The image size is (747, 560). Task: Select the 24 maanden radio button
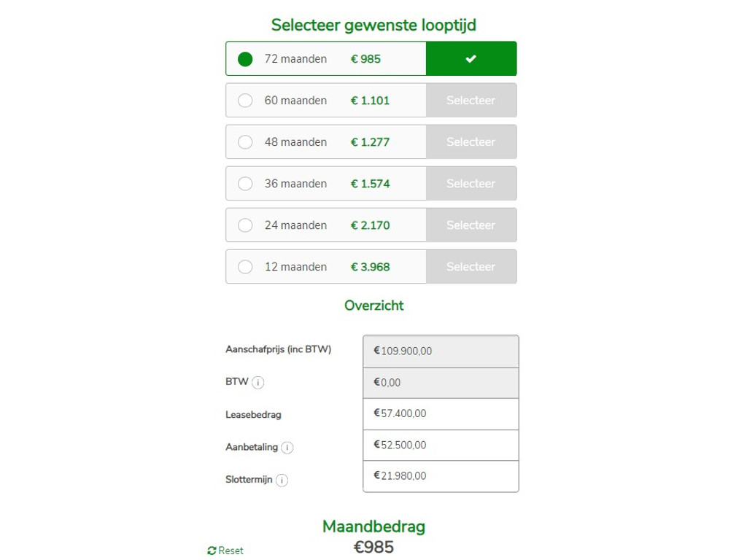click(245, 225)
